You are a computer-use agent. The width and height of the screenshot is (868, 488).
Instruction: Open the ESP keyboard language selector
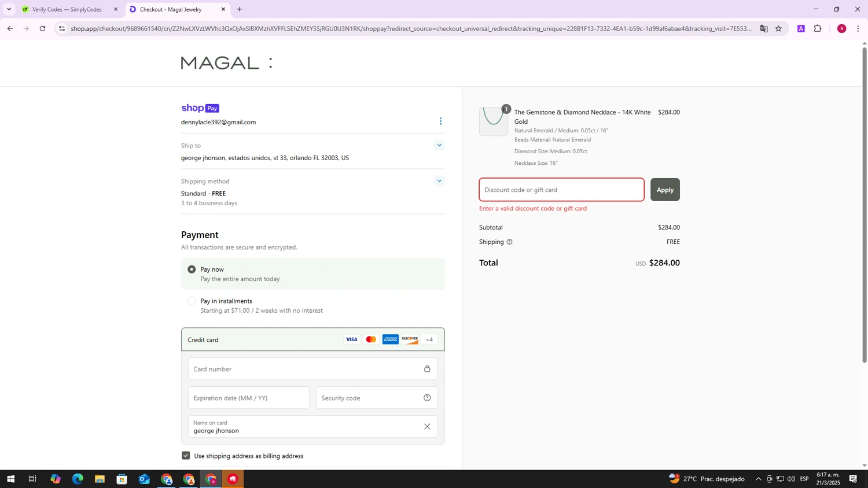(804, 479)
